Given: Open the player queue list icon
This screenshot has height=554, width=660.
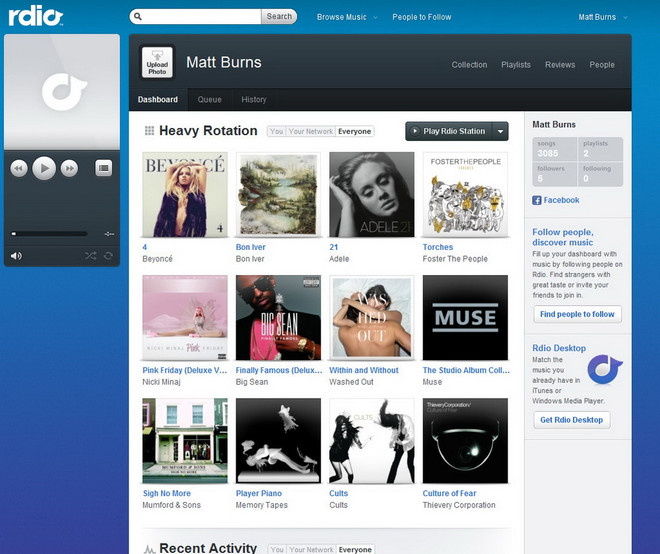Looking at the screenshot, I should (104, 168).
